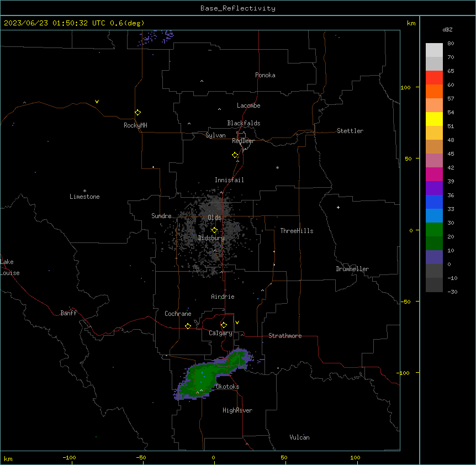
Task: Pick the bright green swatch below 30 label
Action: click(434, 230)
